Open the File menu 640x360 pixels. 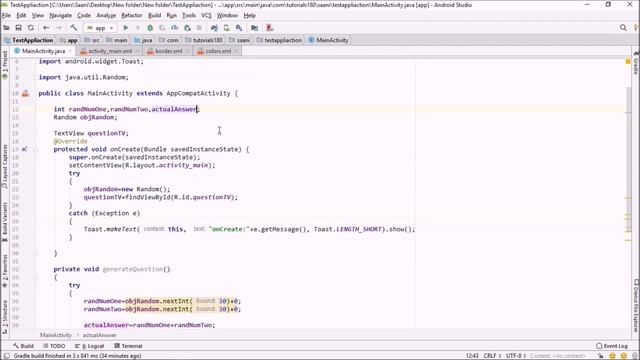(x=6, y=16)
